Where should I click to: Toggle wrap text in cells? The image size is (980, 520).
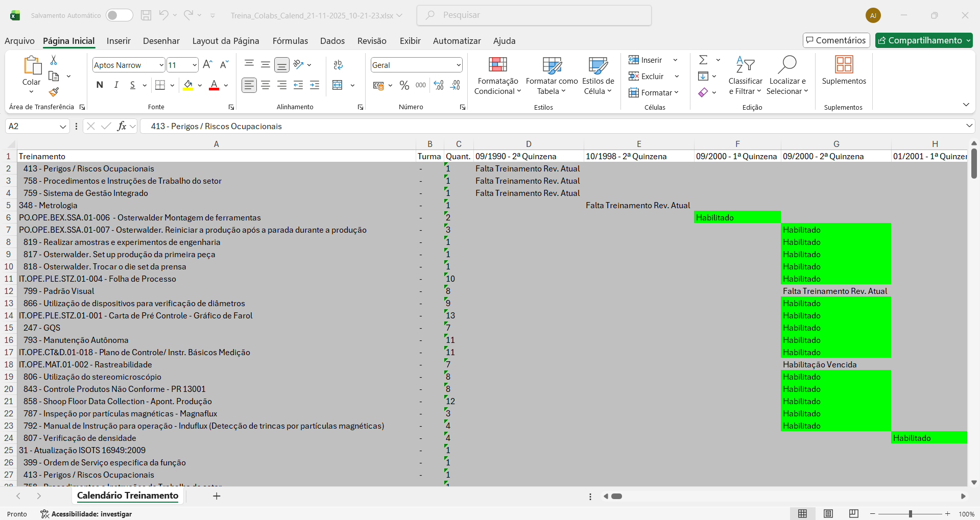(x=338, y=65)
